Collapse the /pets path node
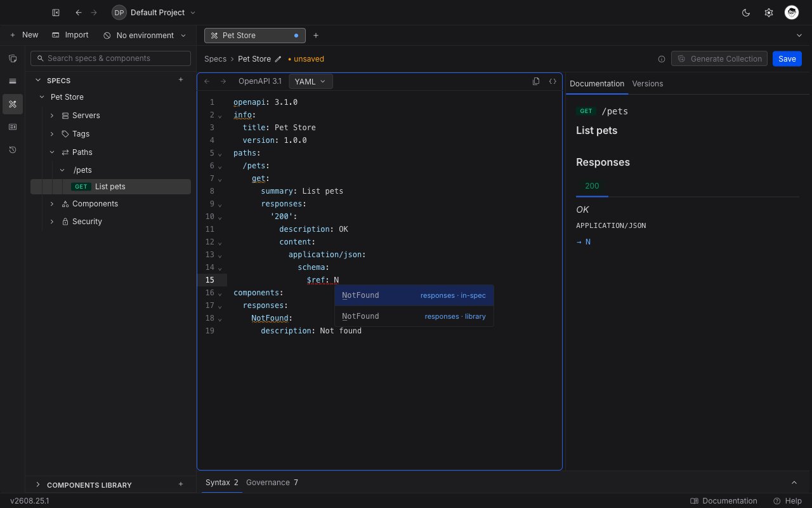This screenshot has width=812, height=508. (62, 170)
